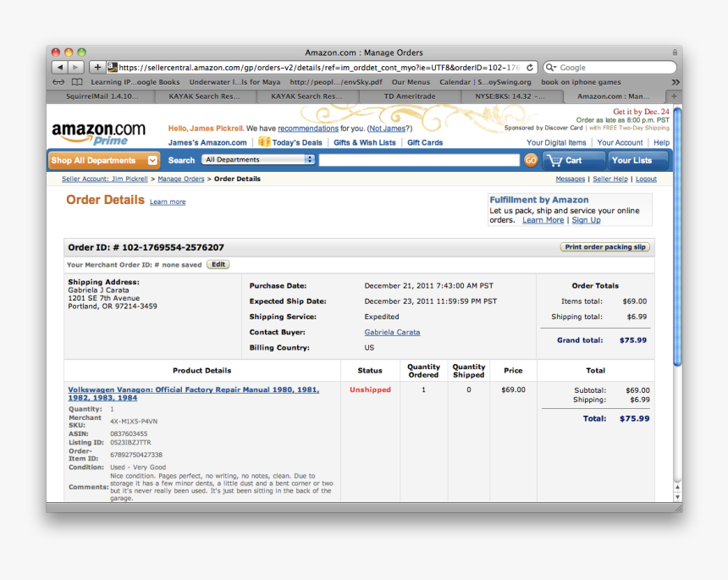Click Learn more beside Order Details heading
The height and width of the screenshot is (580, 728).
coord(168,202)
